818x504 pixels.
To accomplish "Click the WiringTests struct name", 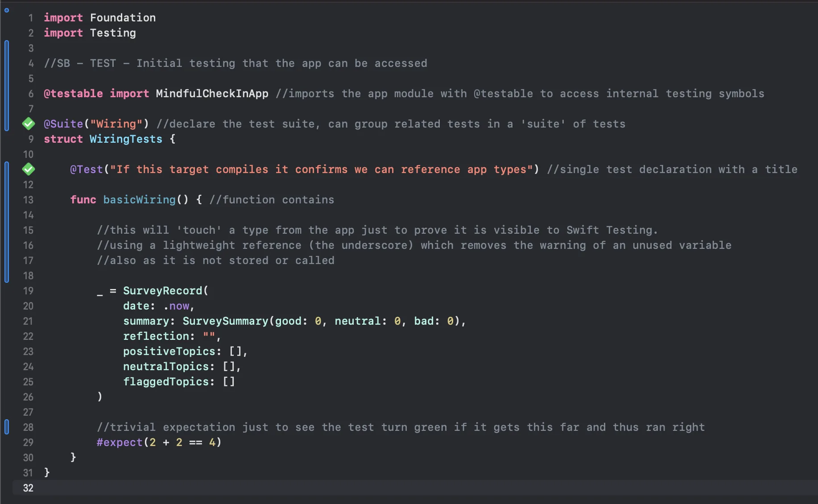I will click(x=126, y=139).
